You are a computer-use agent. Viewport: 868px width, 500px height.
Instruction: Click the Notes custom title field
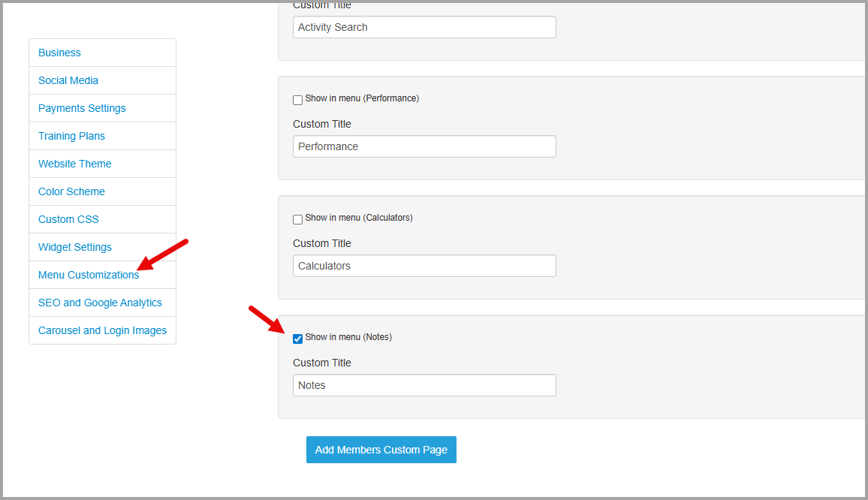point(424,385)
